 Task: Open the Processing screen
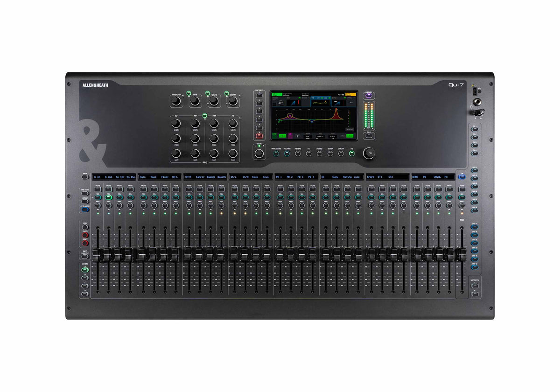pos(275,153)
